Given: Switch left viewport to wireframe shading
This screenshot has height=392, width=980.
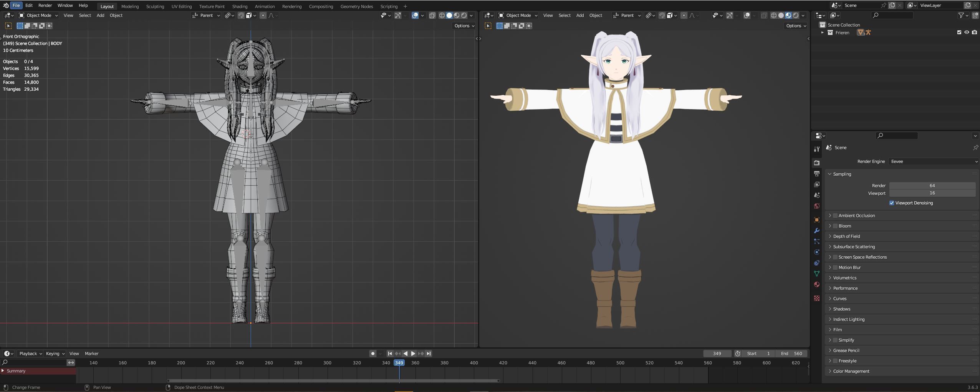Looking at the screenshot, I should point(442,15).
